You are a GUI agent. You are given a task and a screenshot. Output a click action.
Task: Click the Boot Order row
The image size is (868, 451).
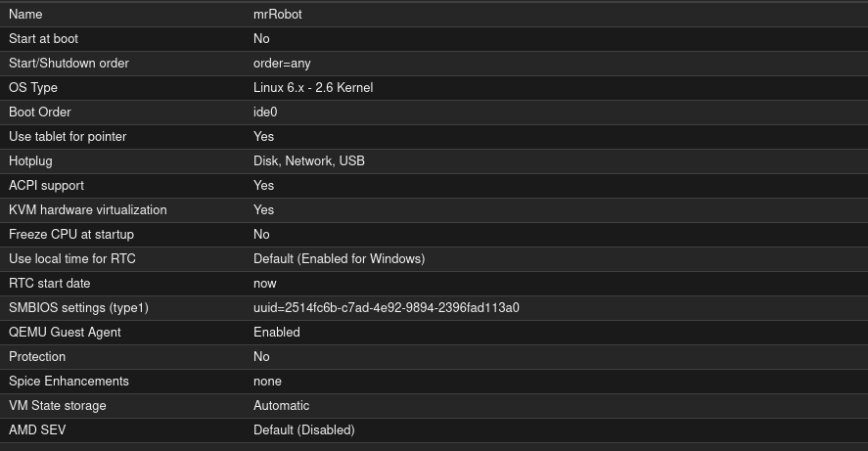pos(40,113)
